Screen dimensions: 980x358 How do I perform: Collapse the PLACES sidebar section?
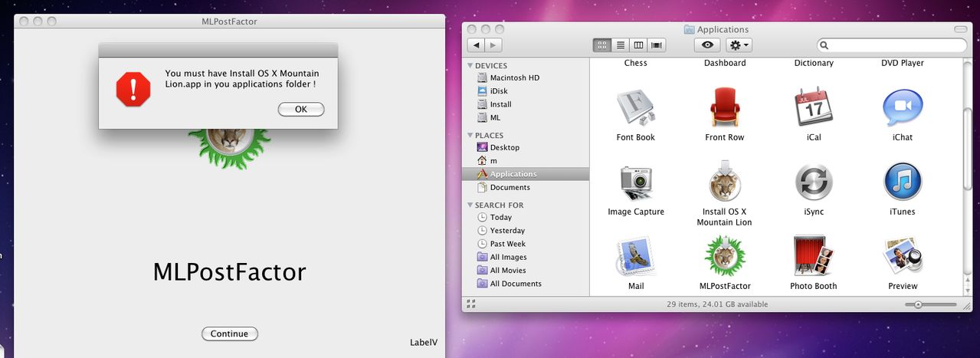[x=470, y=136]
